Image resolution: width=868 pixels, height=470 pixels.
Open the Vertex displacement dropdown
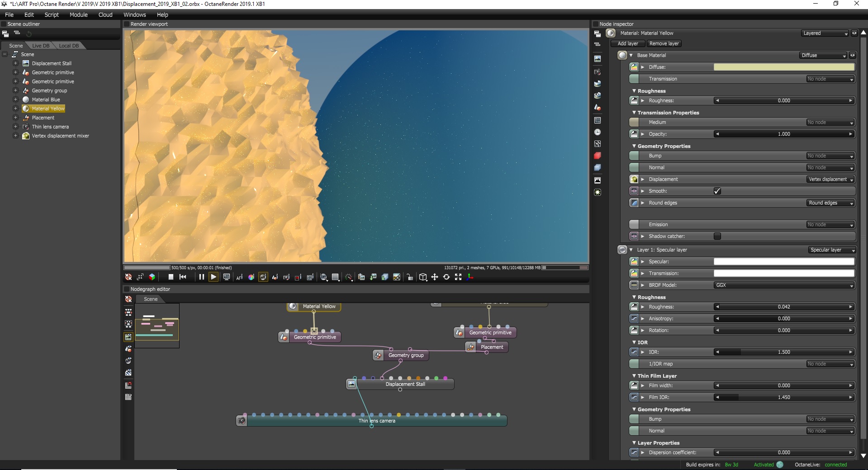coord(830,179)
